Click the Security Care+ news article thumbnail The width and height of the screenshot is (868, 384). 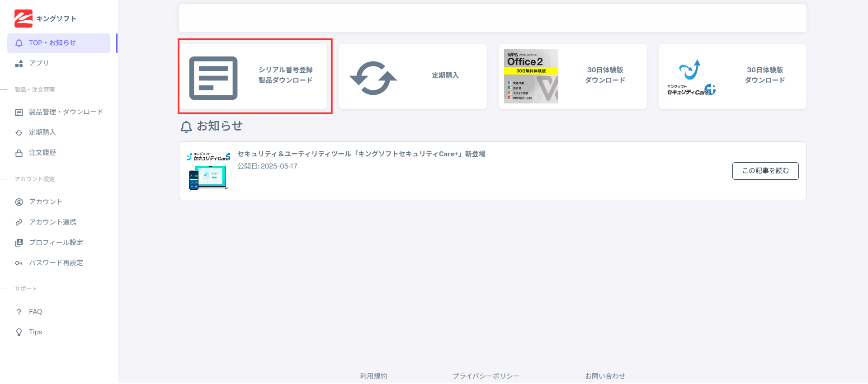pyautogui.click(x=208, y=171)
